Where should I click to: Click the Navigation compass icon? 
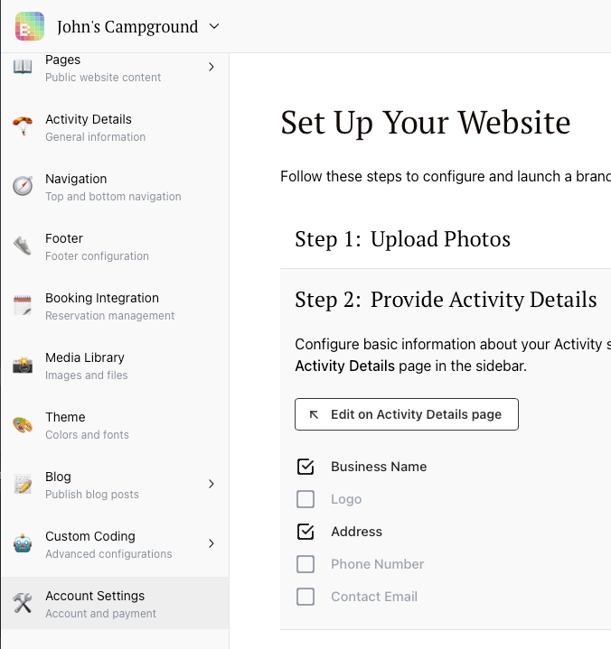(x=22, y=187)
